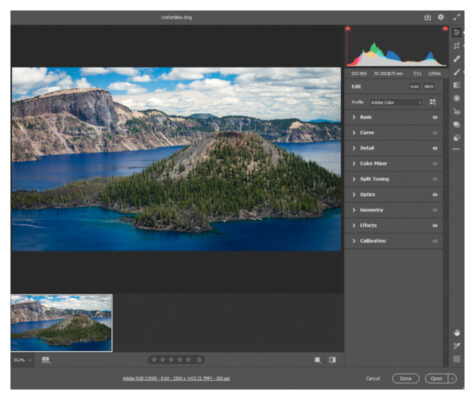Toggle full screen mode icon

[x=456, y=17]
